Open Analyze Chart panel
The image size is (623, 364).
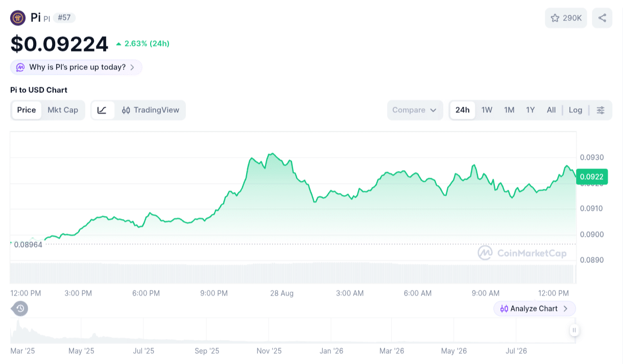coord(534,308)
